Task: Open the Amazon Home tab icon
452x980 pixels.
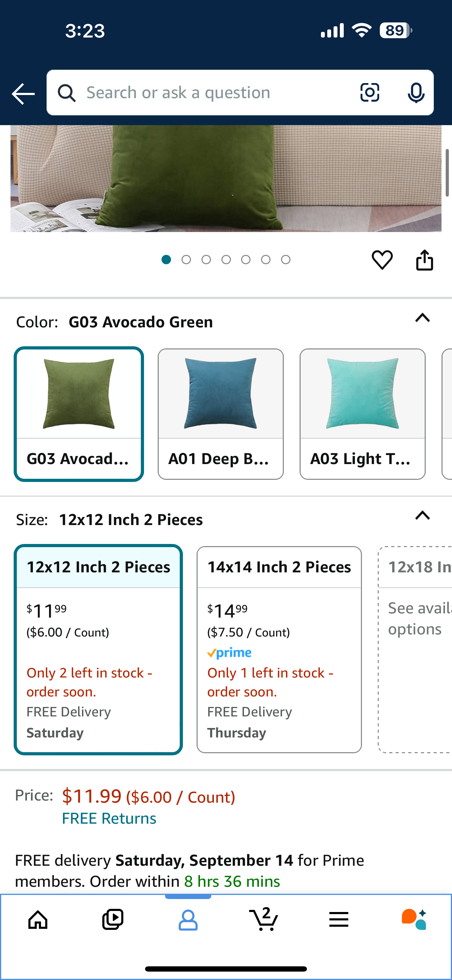Action: 38,920
